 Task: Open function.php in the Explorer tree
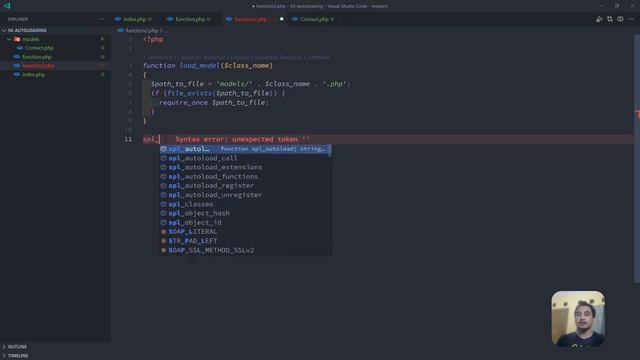(37, 57)
